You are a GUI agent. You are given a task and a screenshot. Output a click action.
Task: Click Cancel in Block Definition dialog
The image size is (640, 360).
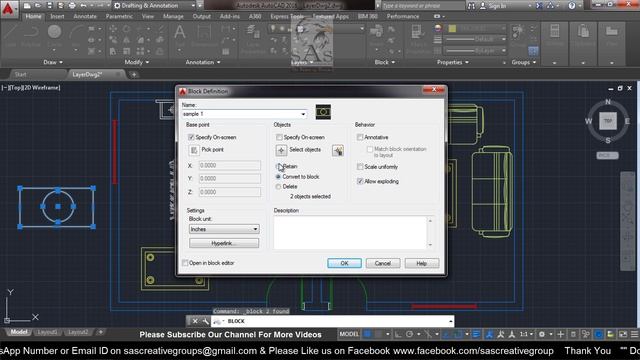382,263
